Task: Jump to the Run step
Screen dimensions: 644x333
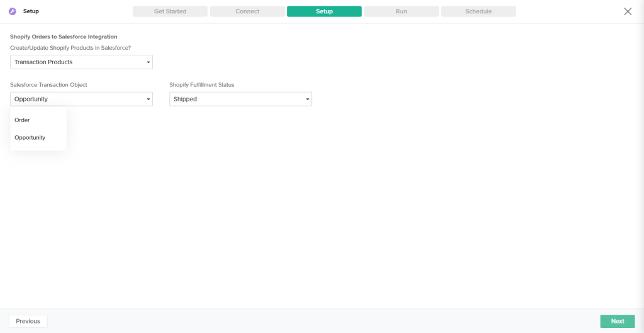Action: 401,11
